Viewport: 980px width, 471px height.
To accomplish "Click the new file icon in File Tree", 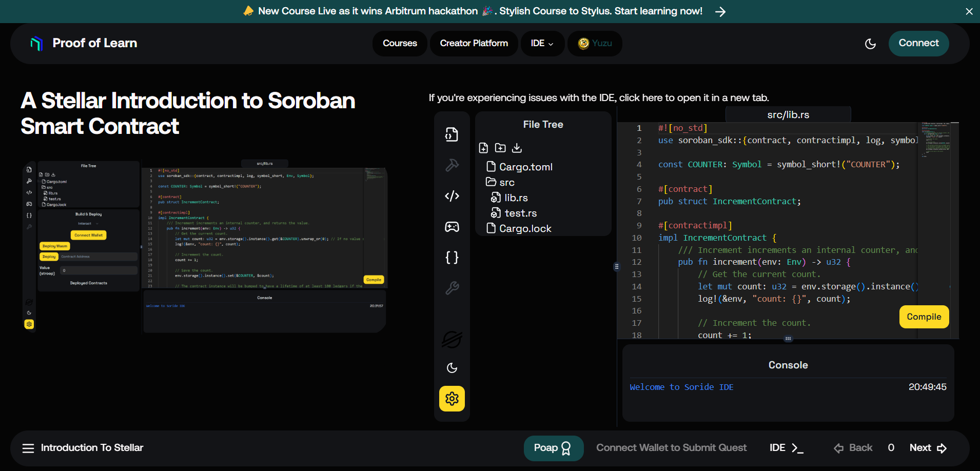I will [x=483, y=148].
